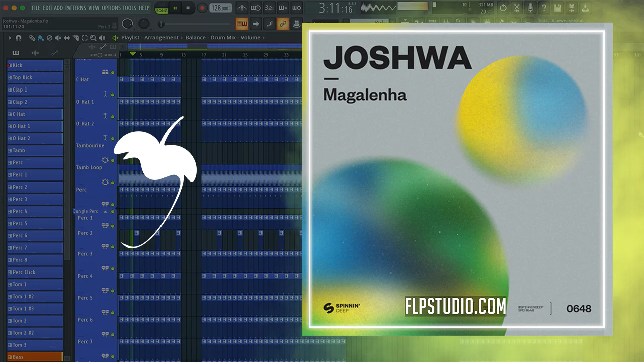The width and height of the screenshot is (644, 362).
Task: Open the HELP menu
Action: 144,8
